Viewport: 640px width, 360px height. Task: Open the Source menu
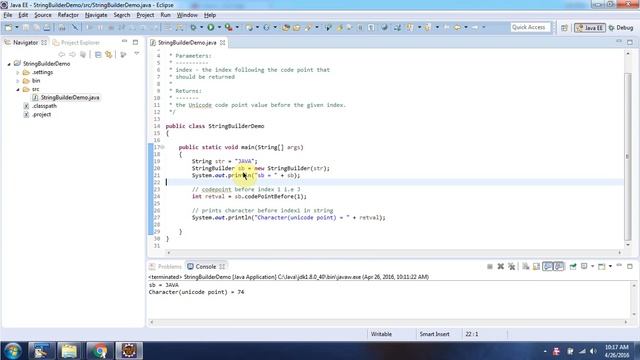point(42,15)
